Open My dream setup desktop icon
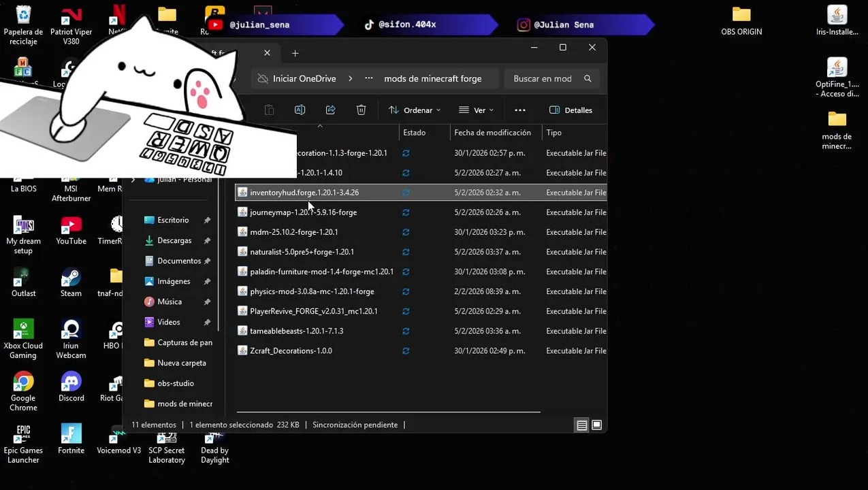The height and width of the screenshot is (490, 868). tap(23, 235)
